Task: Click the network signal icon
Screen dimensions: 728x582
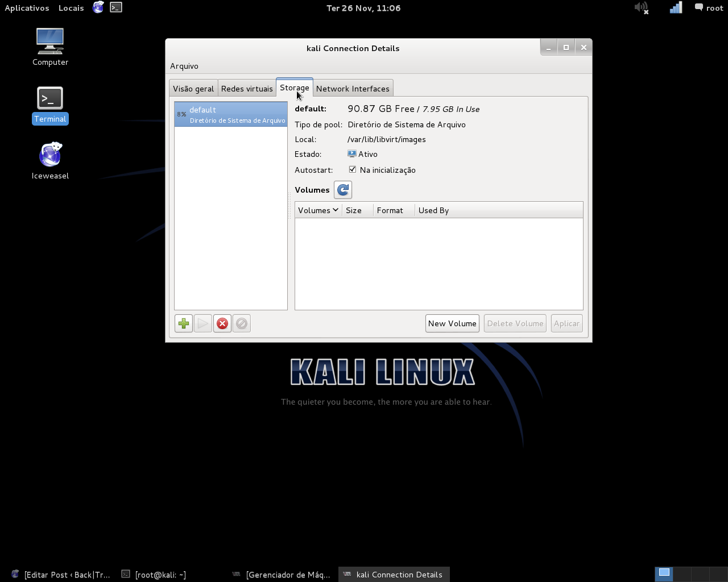Action: (x=676, y=8)
